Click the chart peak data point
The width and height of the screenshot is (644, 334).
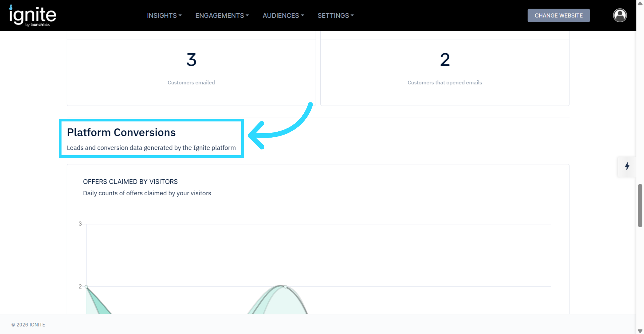[286, 287]
